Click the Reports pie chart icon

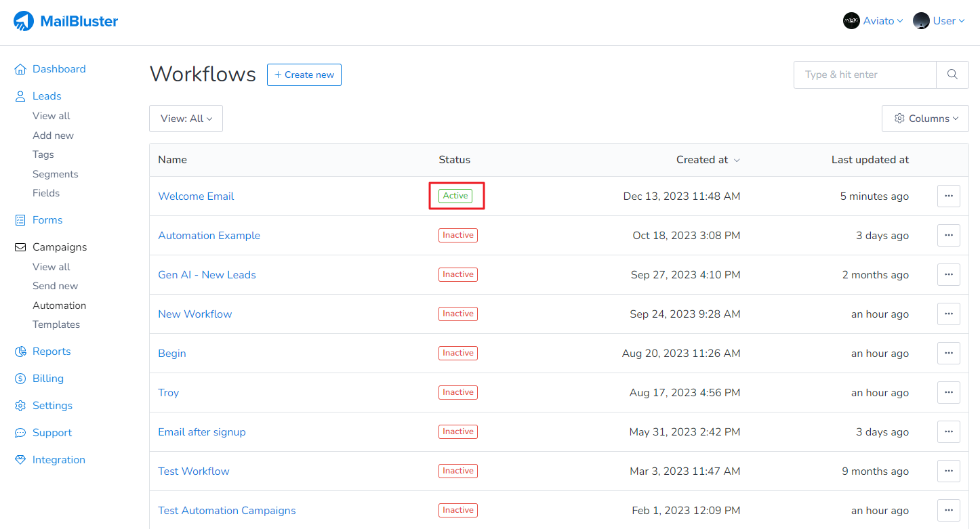20,352
